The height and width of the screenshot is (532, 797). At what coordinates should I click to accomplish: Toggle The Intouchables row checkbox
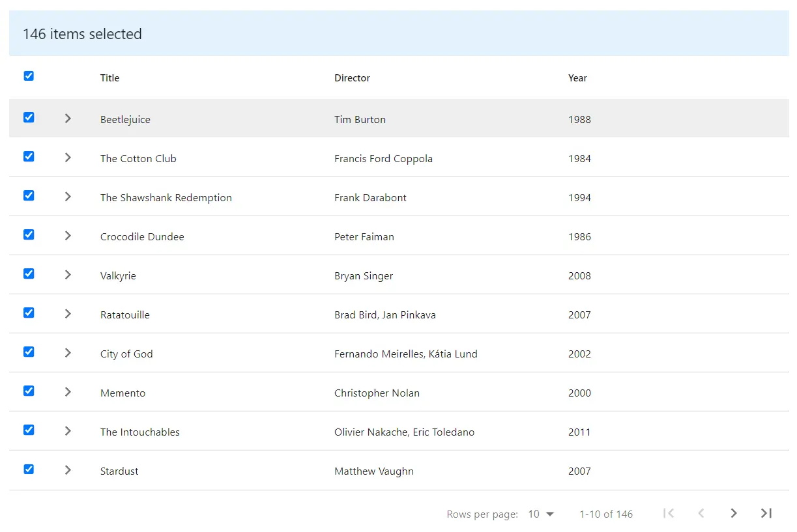tap(29, 430)
